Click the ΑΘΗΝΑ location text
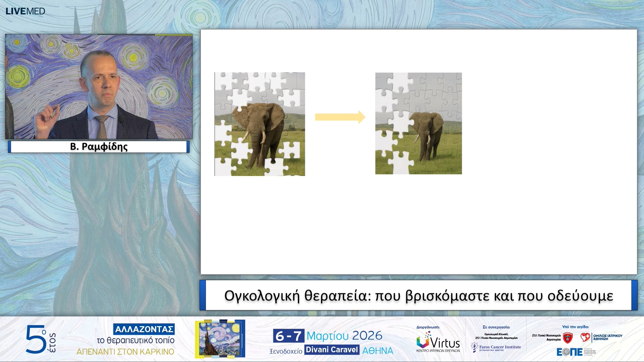The image size is (644, 362). (x=378, y=351)
